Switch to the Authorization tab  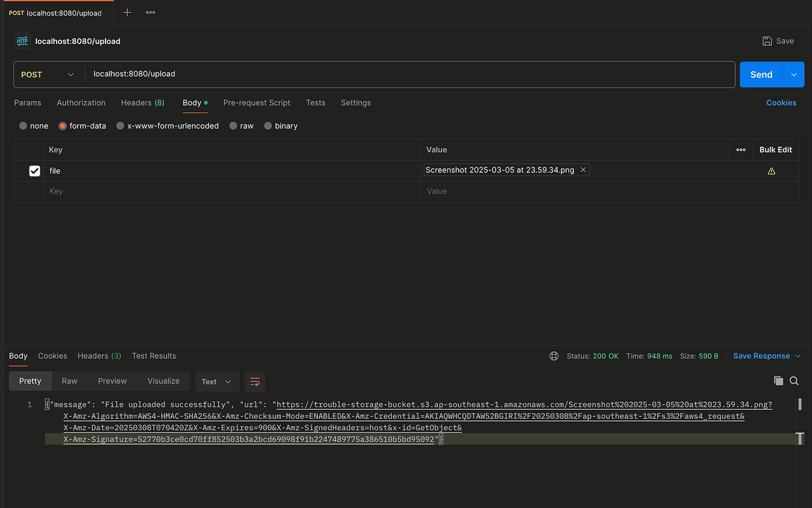[81, 103]
